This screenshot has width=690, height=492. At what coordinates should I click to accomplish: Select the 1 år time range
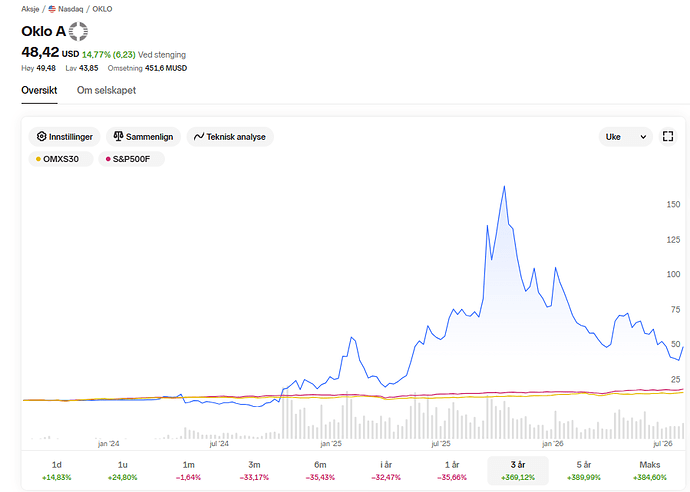[x=452, y=470]
